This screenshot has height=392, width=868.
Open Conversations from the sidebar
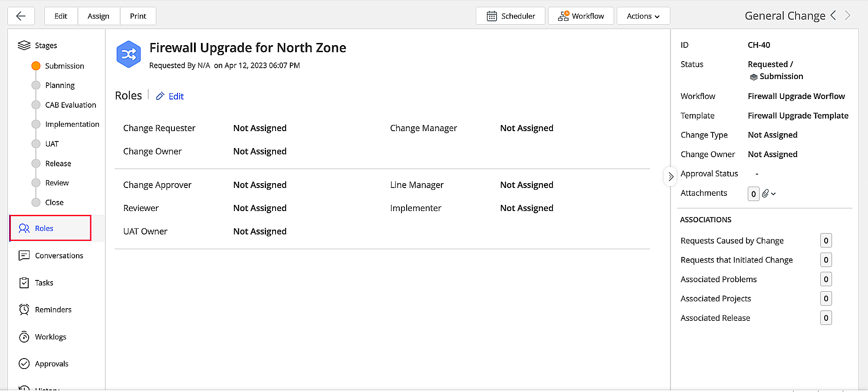59,256
